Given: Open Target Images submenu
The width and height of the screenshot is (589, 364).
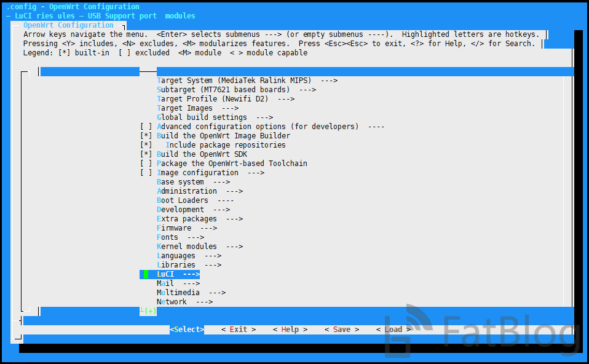Looking at the screenshot, I should pyautogui.click(x=197, y=108).
